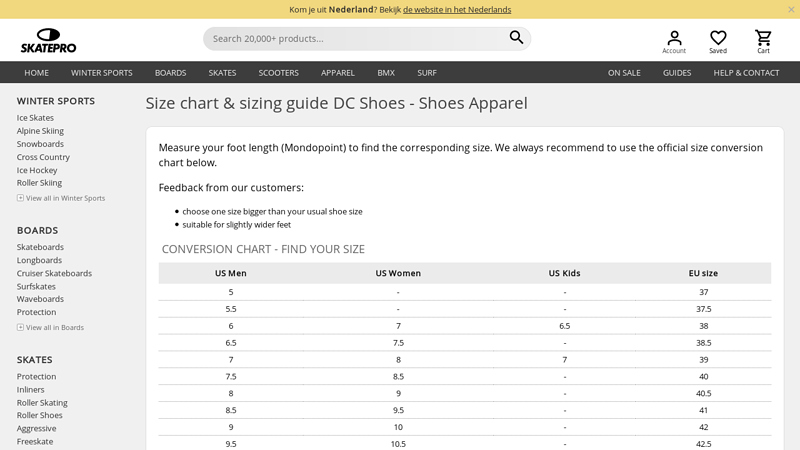Open Protection link under Skates
This screenshot has width=800, height=450.
coord(36,377)
